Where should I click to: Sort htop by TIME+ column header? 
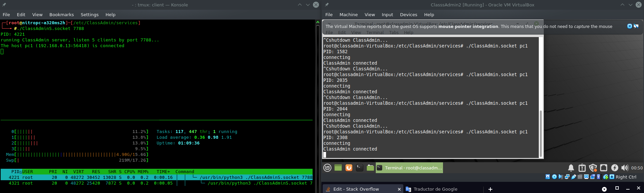point(163,172)
